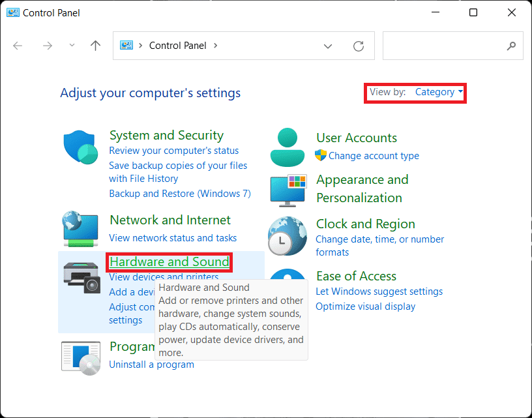Click the Control Panel title bar icon

13,12
